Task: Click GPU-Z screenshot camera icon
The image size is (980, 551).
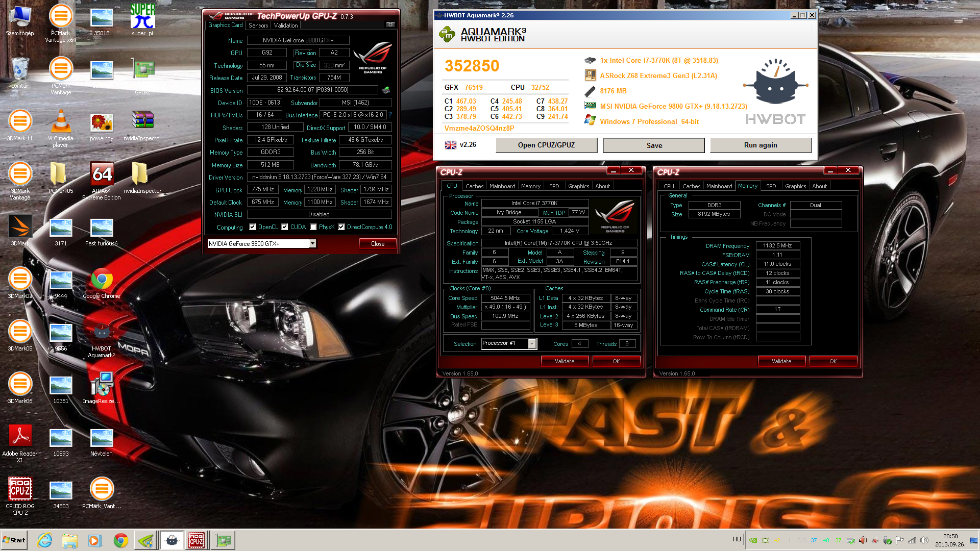Action: [390, 24]
